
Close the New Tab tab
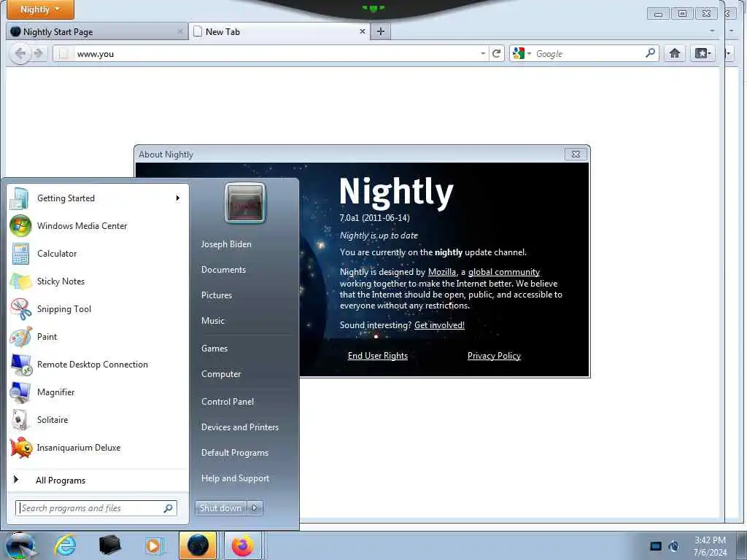pos(363,31)
